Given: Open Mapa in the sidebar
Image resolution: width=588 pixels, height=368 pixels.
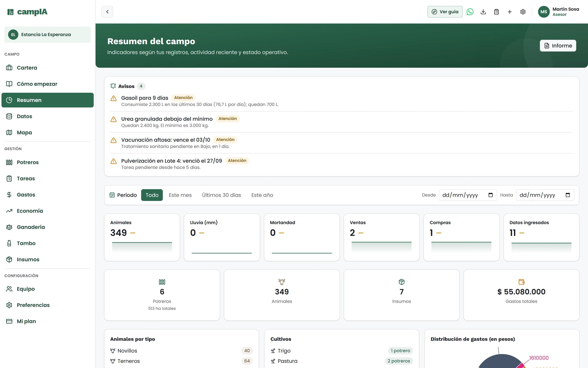Looking at the screenshot, I should 48,132.
